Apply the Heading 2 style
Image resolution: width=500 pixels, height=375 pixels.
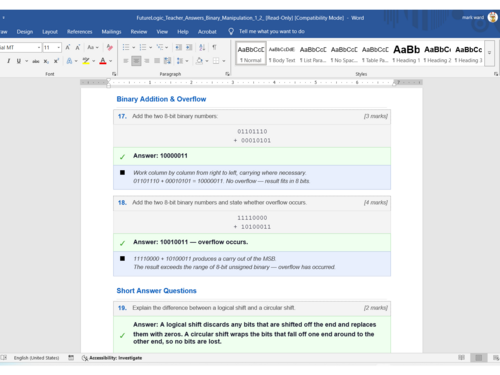[437, 53]
